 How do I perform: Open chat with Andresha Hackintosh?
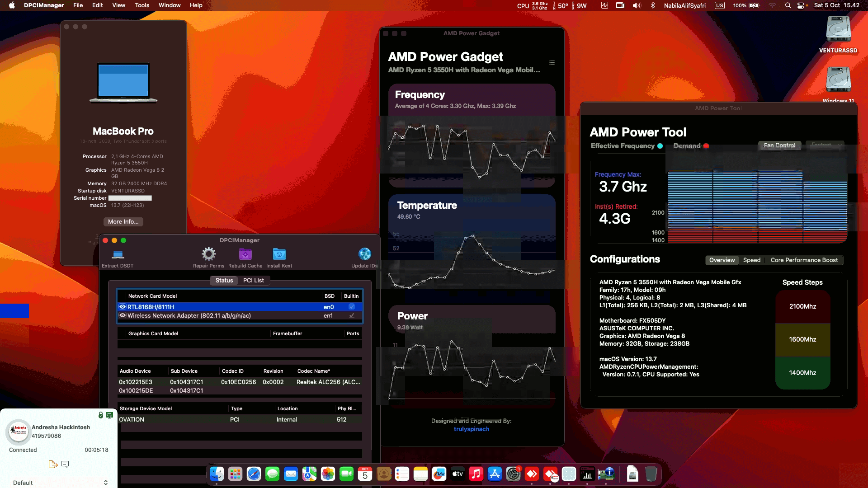tap(65, 464)
